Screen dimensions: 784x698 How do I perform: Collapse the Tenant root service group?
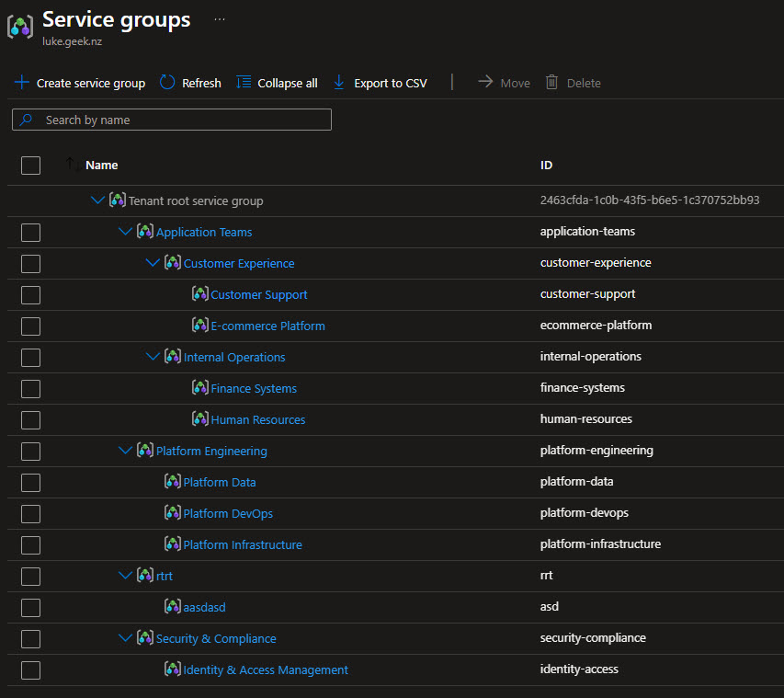point(97,200)
